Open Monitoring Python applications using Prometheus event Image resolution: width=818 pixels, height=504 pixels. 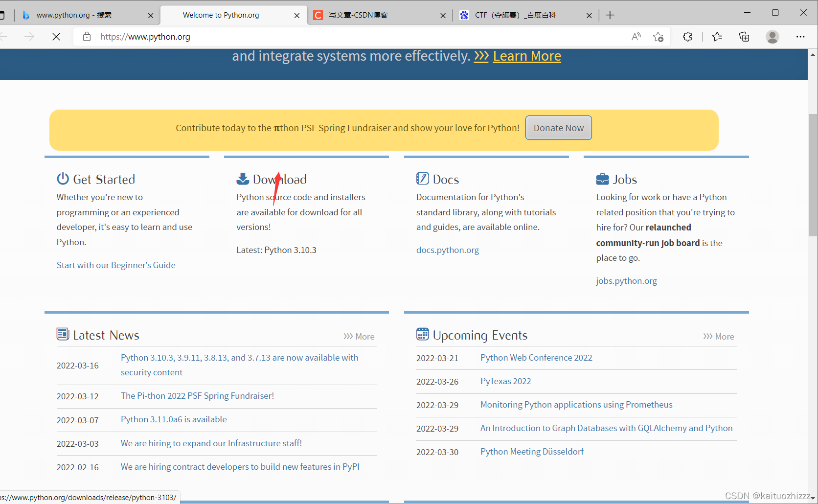(x=576, y=405)
